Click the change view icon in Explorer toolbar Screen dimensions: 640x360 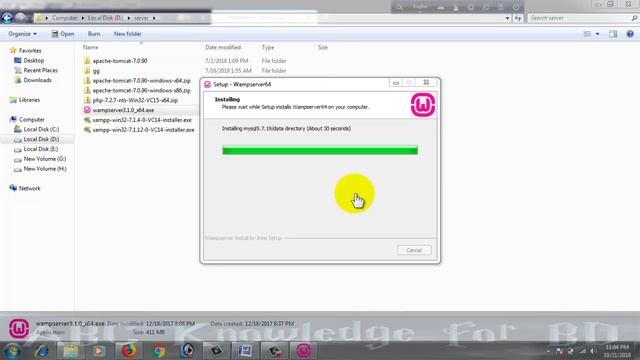[587, 34]
